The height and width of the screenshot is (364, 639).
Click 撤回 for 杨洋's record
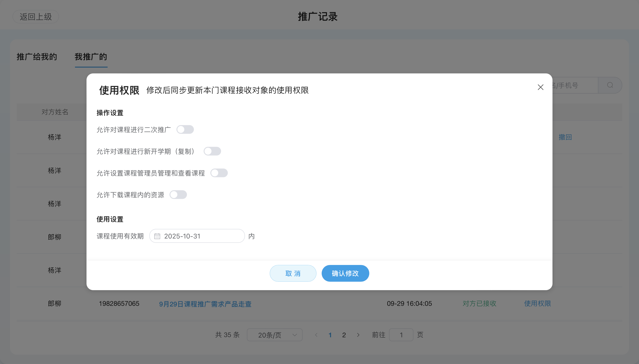[x=566, y=137]
